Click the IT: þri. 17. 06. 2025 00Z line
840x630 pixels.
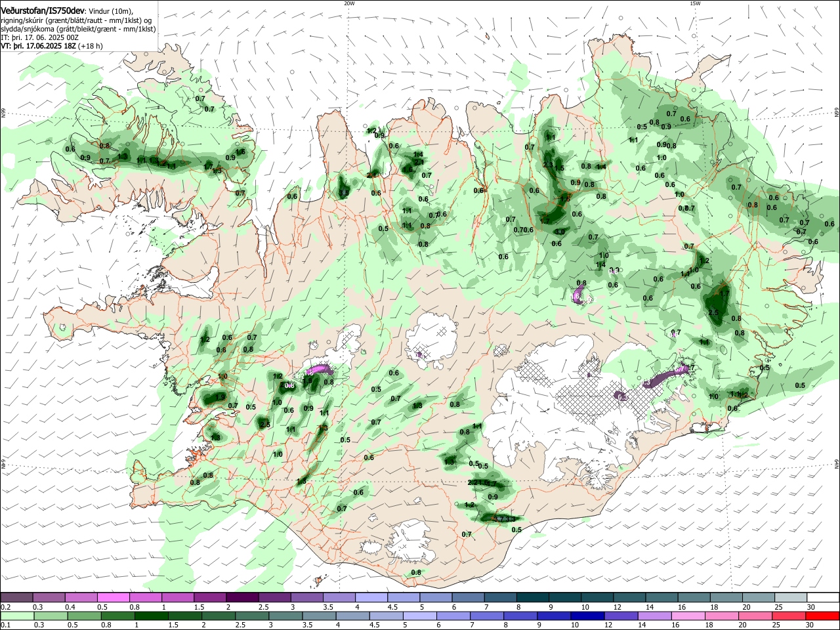pyautogui.click(x=39, y=37)
